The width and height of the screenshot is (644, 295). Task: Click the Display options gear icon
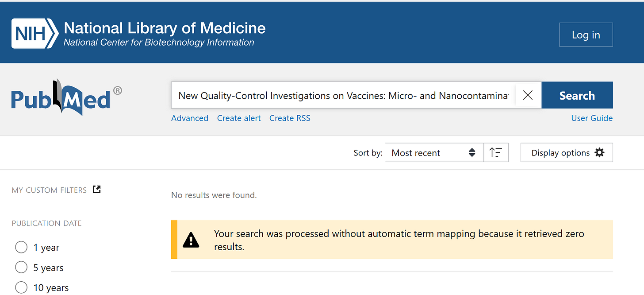[599, 153]
